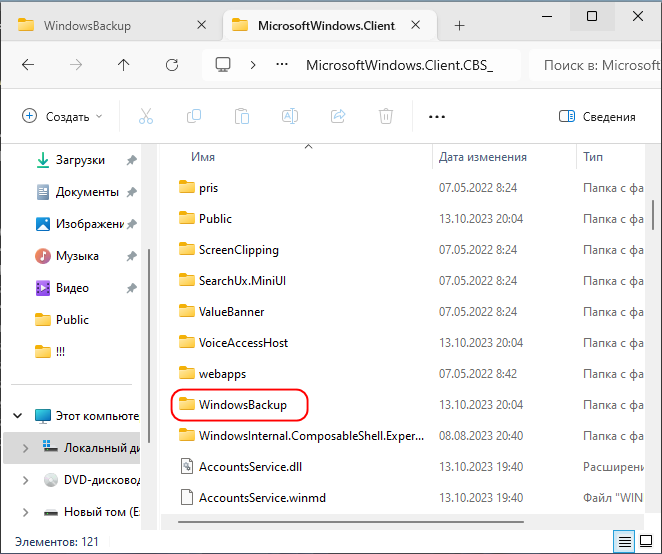Screen dimensions: 662x554
Task: Click the pin icon next to Музыка
Action: (x=132, y=256)
